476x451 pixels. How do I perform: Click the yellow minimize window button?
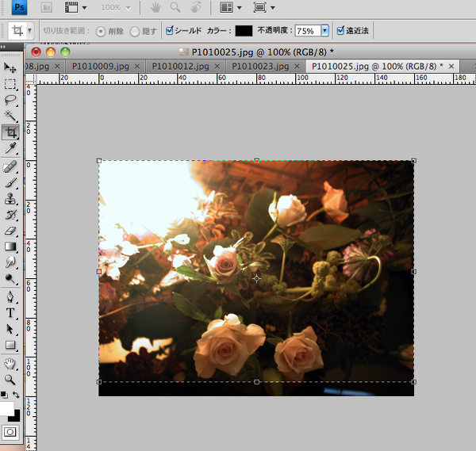click(51, 52)
